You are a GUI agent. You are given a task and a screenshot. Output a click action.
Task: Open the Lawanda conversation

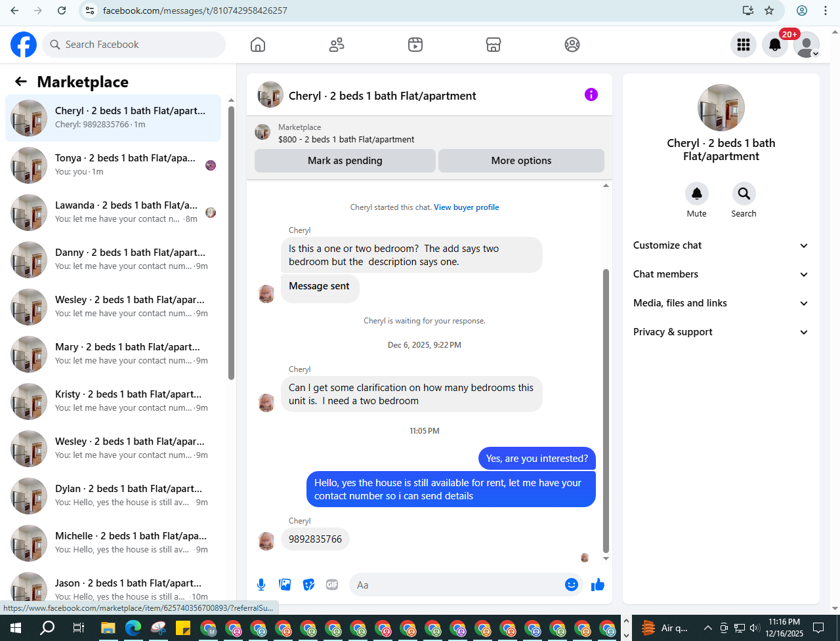(113, 213)
